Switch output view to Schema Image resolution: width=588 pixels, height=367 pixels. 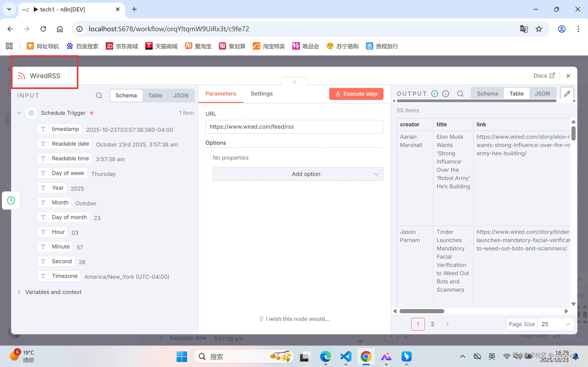[487, 94]
